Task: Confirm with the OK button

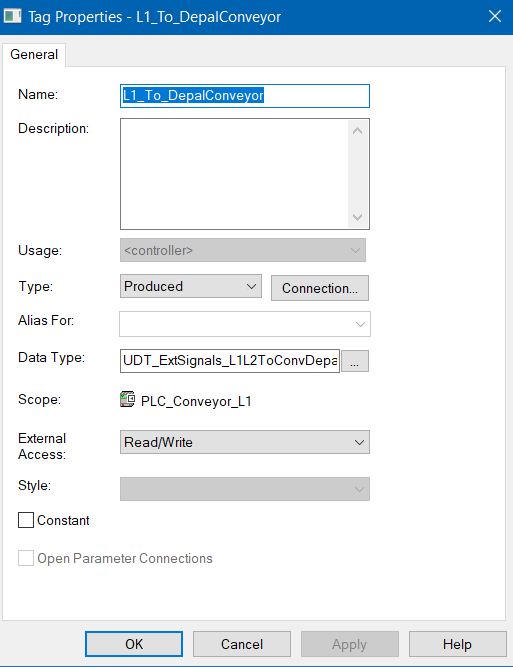Action: point(134,644)
